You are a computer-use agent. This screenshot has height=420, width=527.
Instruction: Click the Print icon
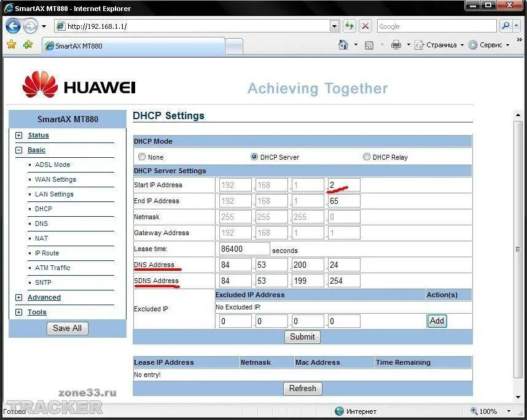pyautogui.click(x=396, y=45)
